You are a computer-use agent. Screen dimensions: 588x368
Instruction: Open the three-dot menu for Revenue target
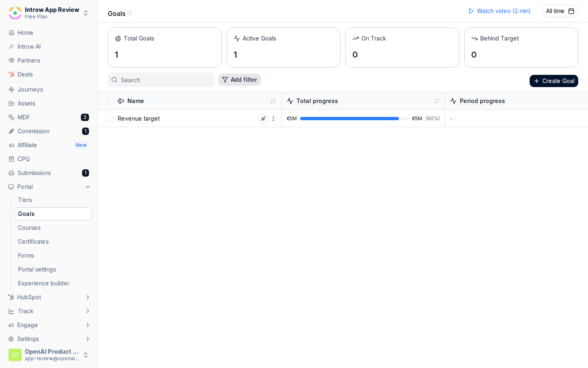pyautogui.click(x=273, y=119)
